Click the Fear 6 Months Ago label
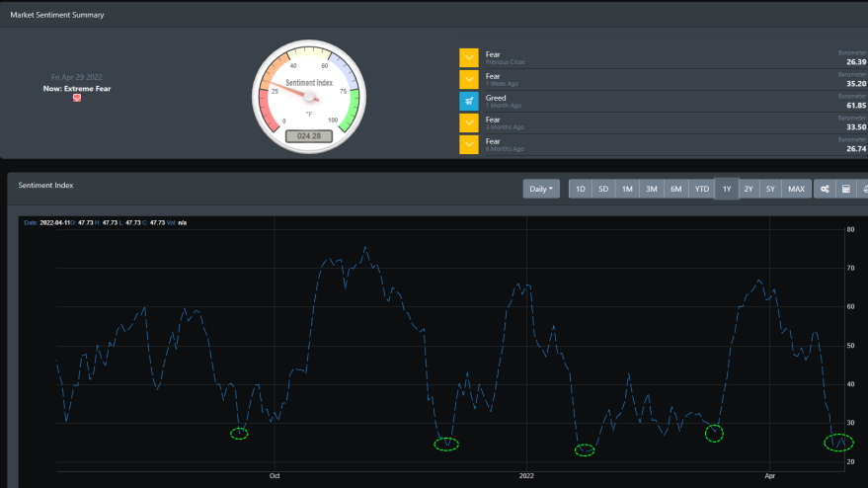Image resolution: width=868 pixels, height=488 pixels. coord(505,144)
